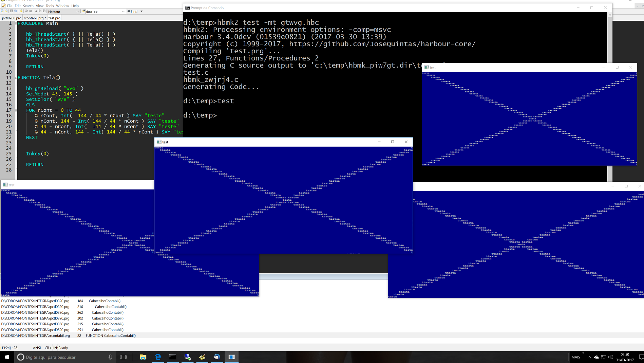Image resolution: width=644 pixels, height=363 pixels.
Task: Click the Save All toolbar icon
Action: pos(16,11)
